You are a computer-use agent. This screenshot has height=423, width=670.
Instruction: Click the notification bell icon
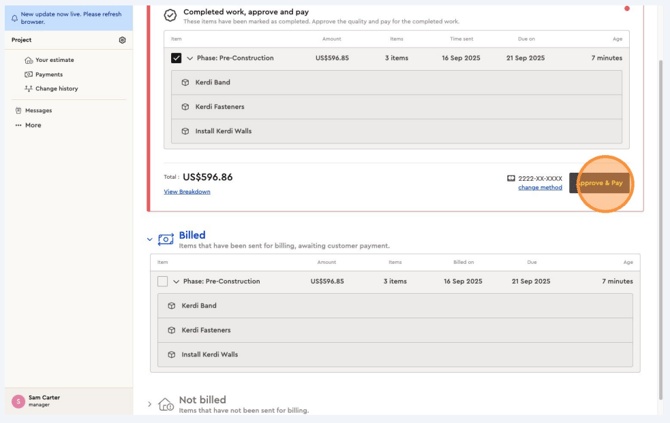(14, 18)
